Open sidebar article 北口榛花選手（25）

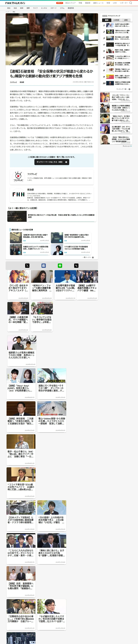coord(116,129)
